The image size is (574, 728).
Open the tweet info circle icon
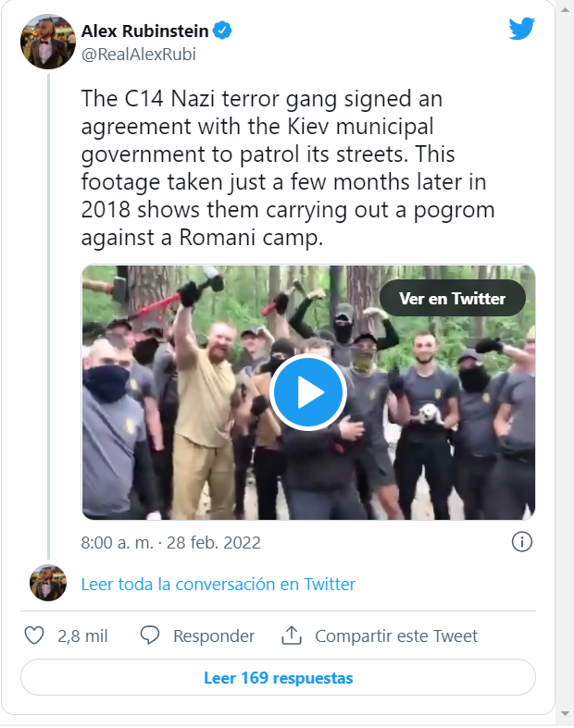pos(522,542)
